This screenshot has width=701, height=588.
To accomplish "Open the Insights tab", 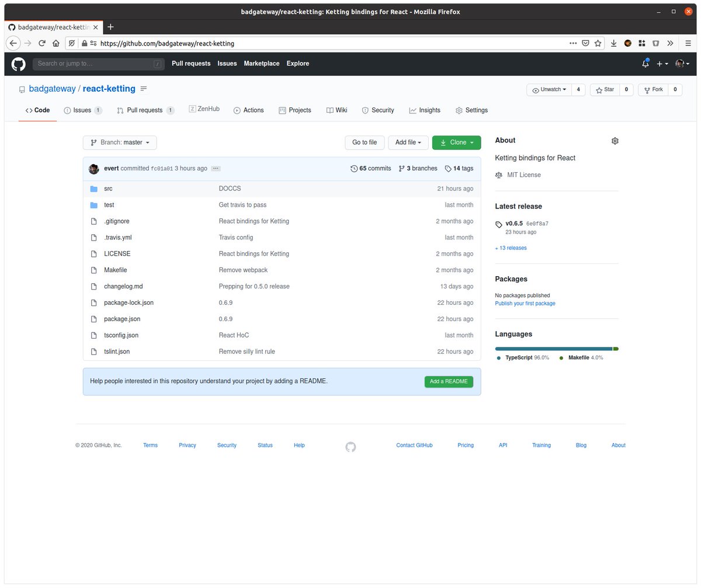I will [425, 110].
